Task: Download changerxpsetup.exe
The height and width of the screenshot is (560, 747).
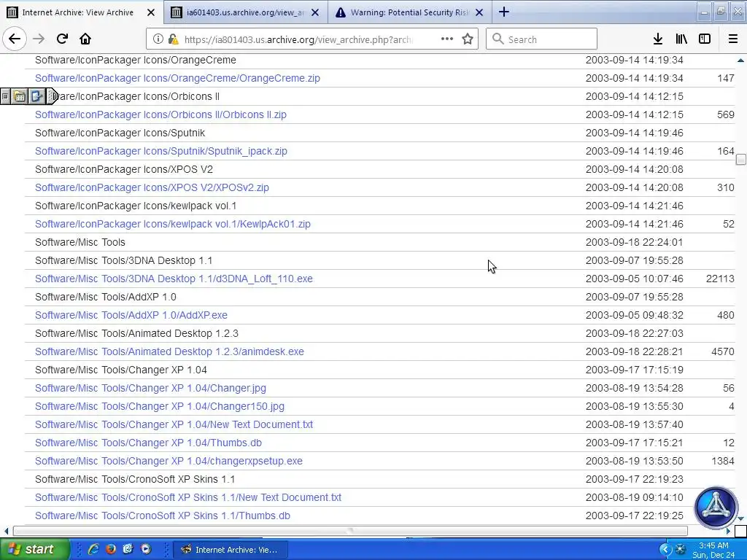Action: click(169, 461)
